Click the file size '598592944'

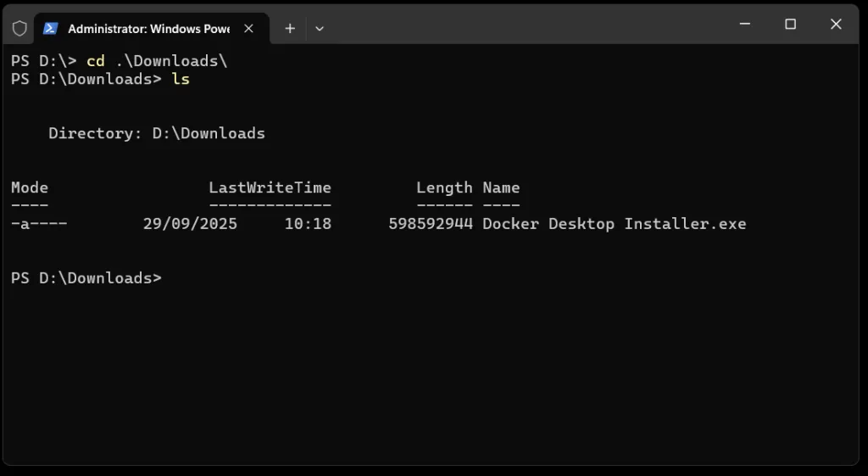(x=431, y=224)
